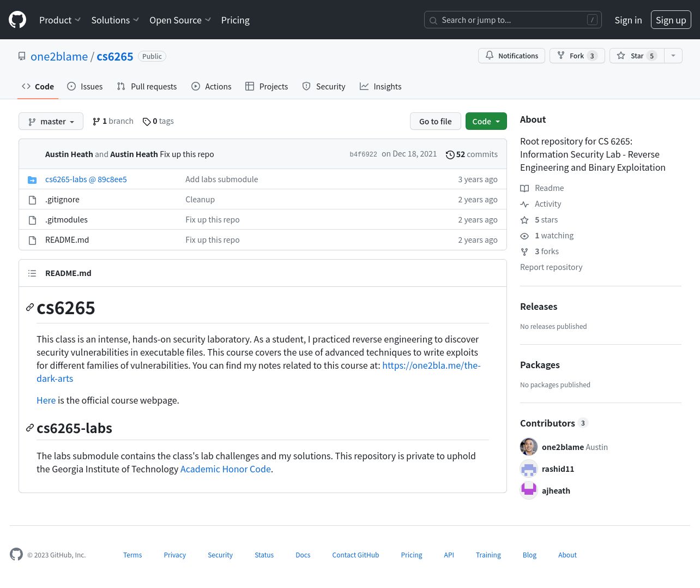Open commit hash b4f6922

pos(363,154)
